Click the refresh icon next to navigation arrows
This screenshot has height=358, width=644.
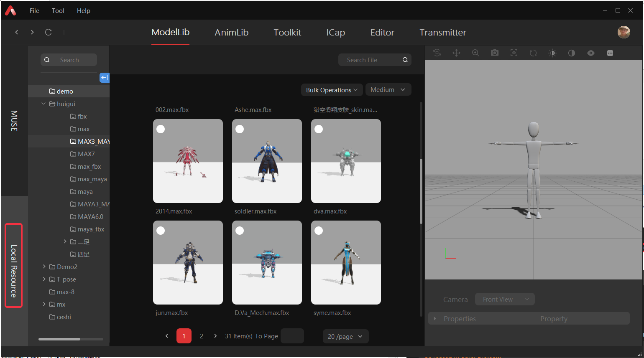click(48, 32)
